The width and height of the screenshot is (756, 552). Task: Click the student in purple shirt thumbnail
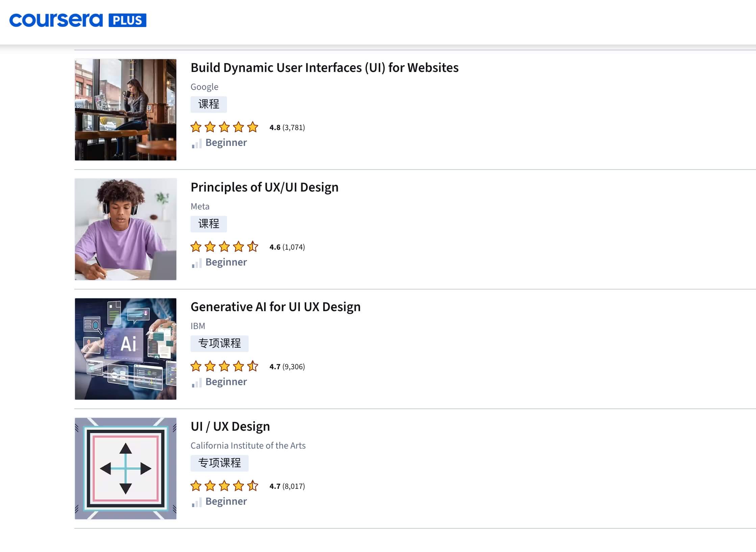[x=125, y=229]
